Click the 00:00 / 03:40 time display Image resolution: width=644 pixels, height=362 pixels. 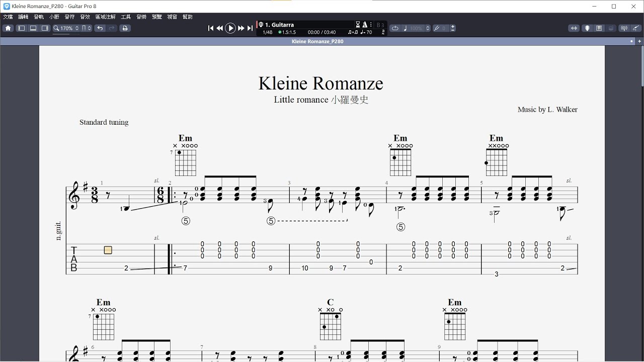pyautogui.click(x=321, y=32)
